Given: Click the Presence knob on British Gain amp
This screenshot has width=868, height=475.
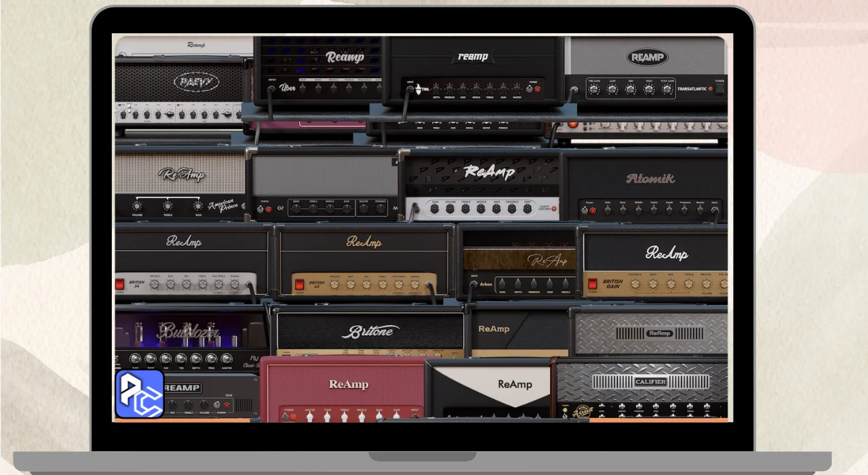Looking at the screenshot, I should (635, 284).
